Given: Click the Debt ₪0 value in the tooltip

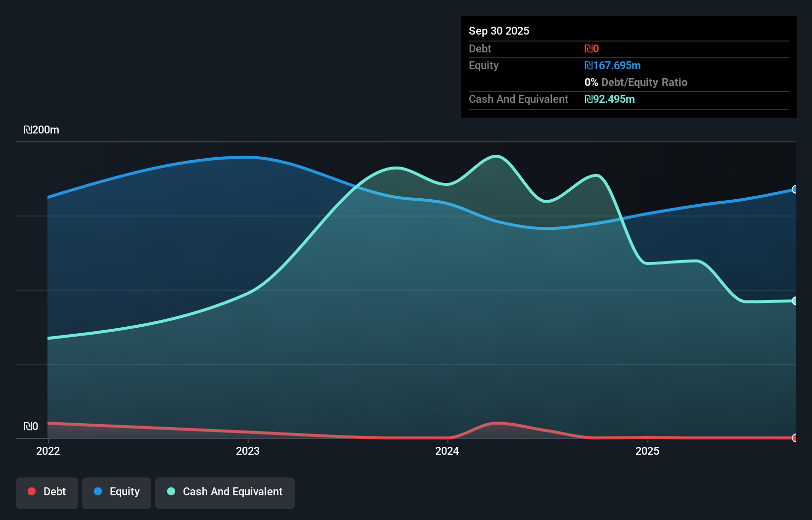Looking at the screenshot, I should [592, 48].
